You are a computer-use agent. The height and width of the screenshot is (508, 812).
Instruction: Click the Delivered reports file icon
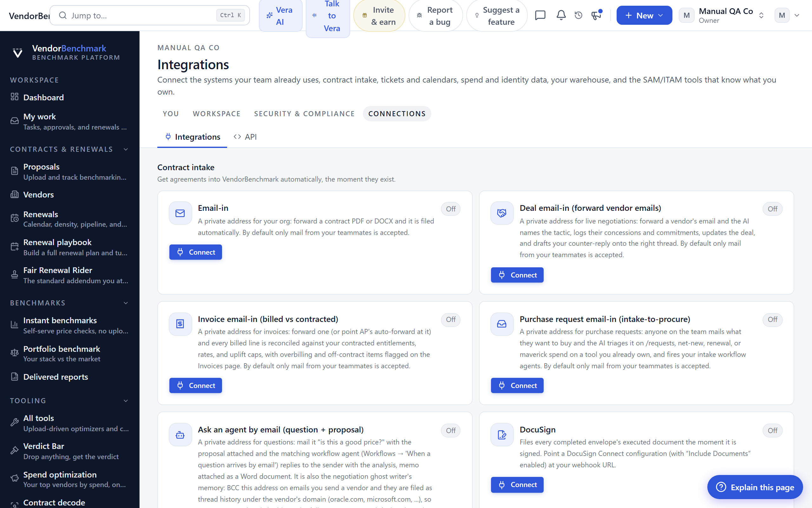(14, 377)
